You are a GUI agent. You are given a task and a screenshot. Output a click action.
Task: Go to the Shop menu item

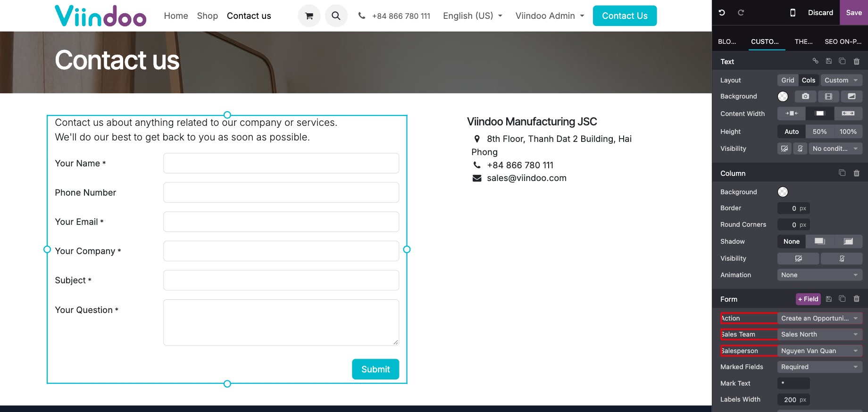coord(208,16)
